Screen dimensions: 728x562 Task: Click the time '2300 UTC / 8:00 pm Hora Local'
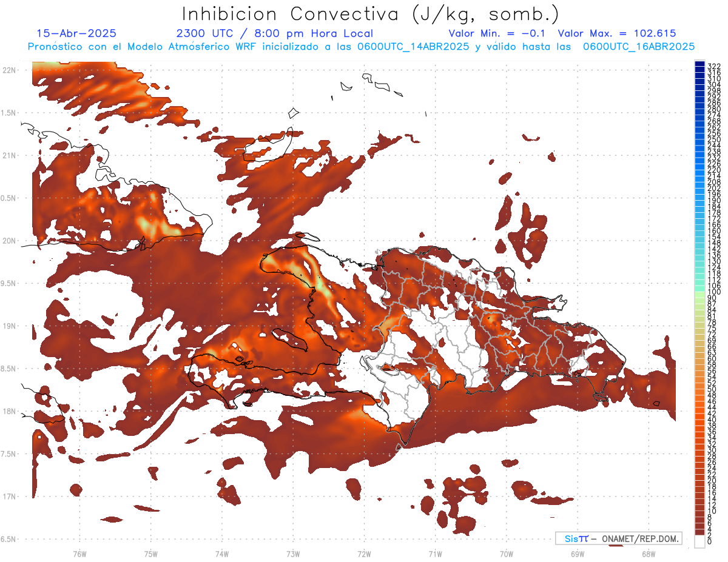(x=274, y=34)
